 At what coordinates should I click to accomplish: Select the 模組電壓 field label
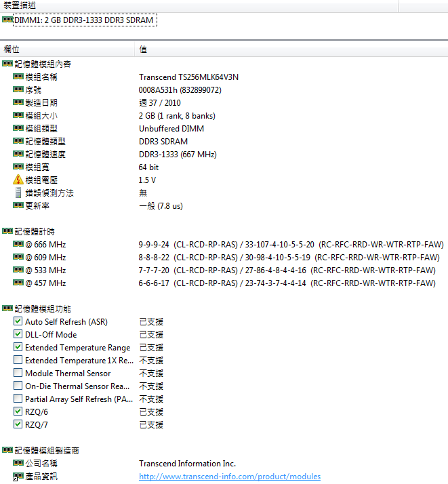pos(41,180)
